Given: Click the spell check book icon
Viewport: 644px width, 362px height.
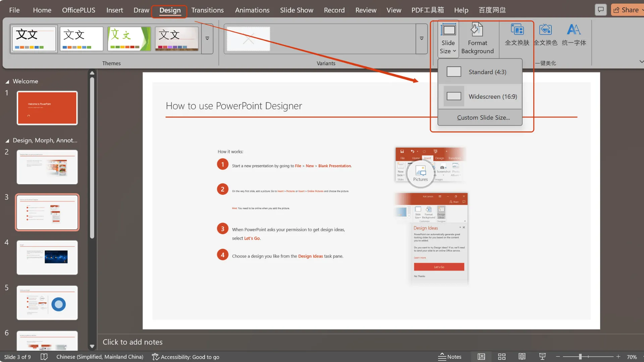Looking at the screenshot, I should [44, 357].
